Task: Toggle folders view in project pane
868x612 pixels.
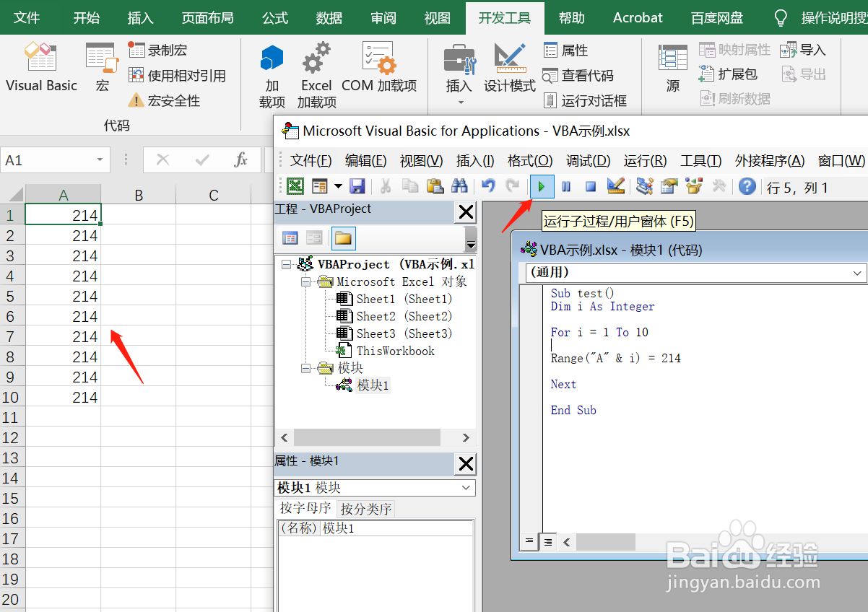Action: (344, 237)
